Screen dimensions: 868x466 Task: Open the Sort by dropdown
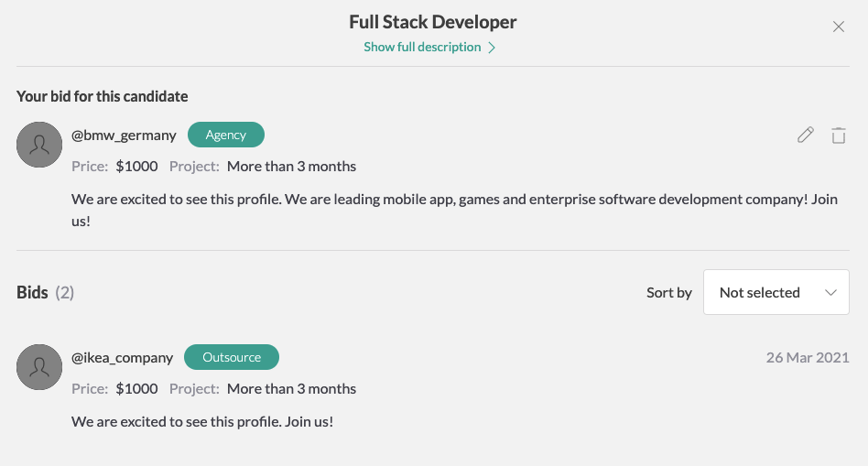point(776,293)
